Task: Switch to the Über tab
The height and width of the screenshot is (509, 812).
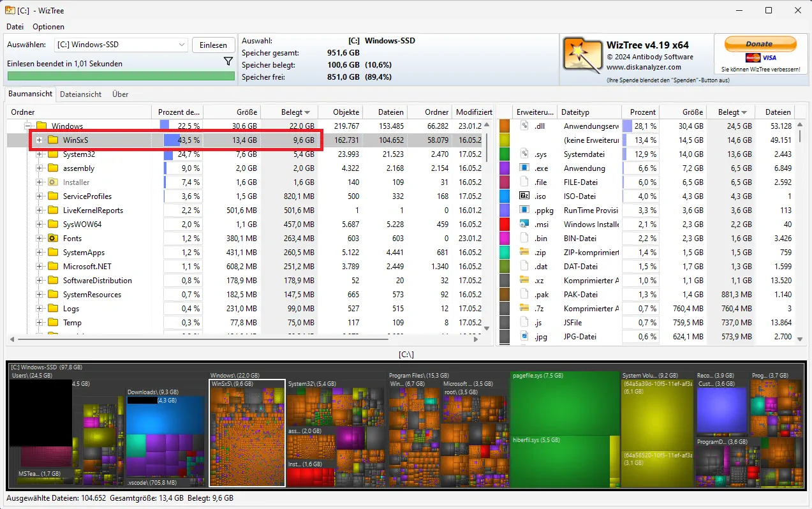Action: [x=121, y=94]
